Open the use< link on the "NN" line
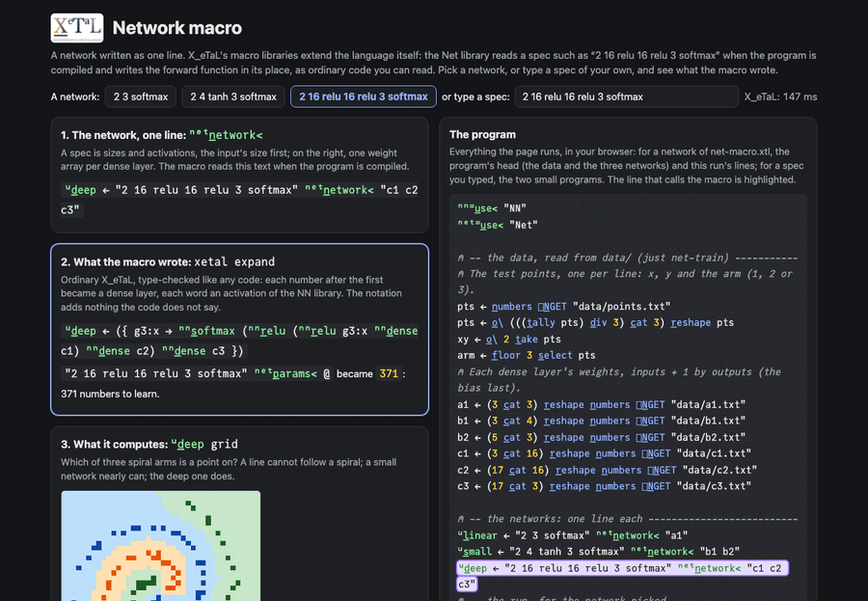Screen dimensions: 868x601 point(477,208)
